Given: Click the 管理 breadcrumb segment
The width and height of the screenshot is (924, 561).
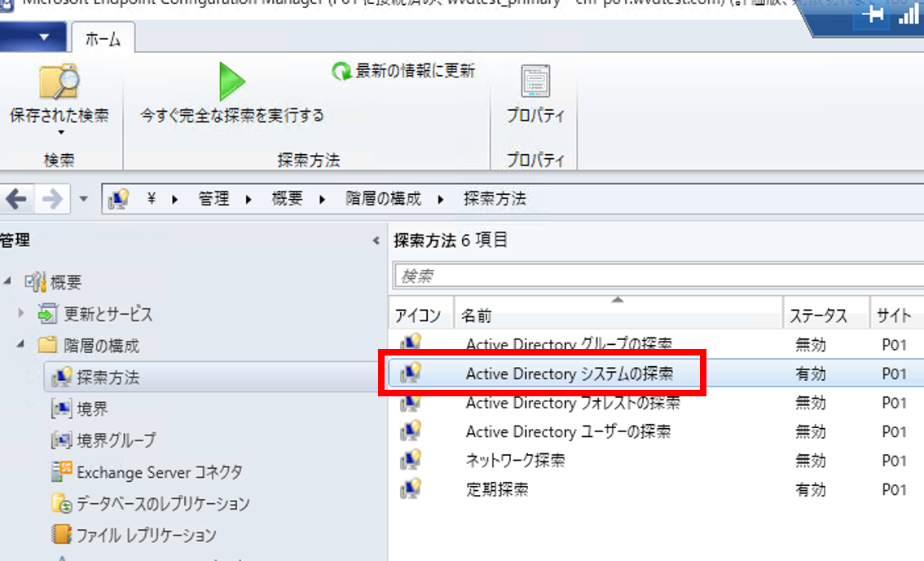Looking at the screenshot, I should tap(214, 199).
